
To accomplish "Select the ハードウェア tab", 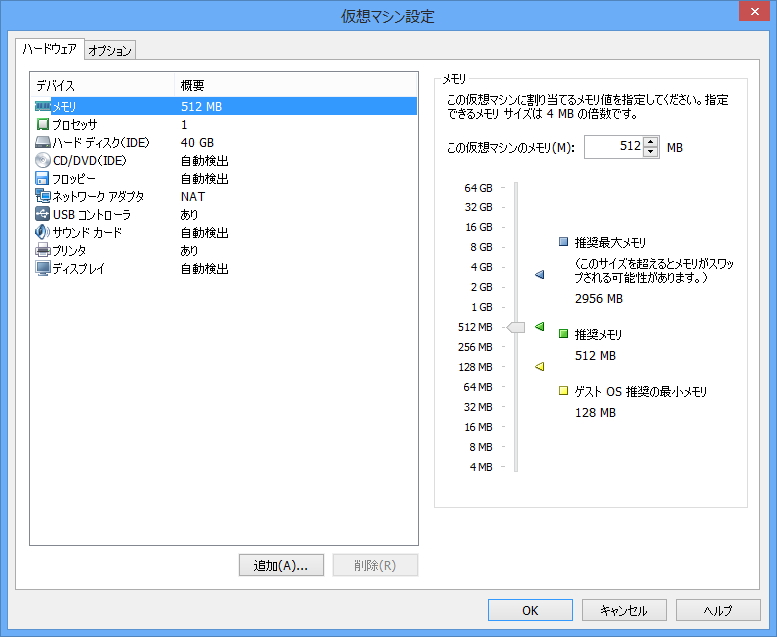I will tap(50, 49).
